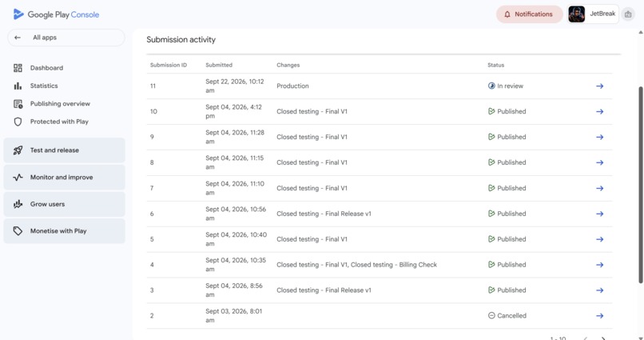Screen dimensions: 644x340
Task: Open Protected with Play in sidebar
Action: point(59,122)
